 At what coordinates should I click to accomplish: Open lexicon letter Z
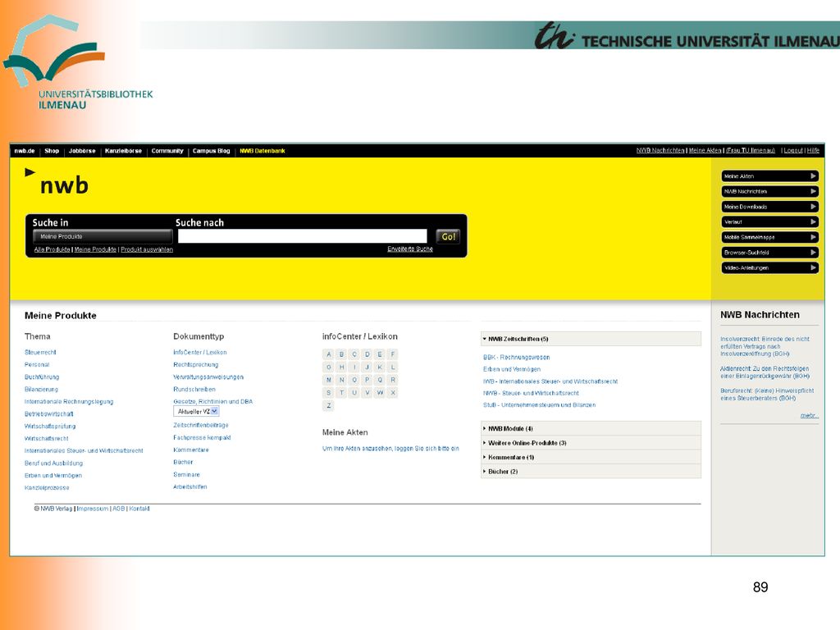[329, 406]
